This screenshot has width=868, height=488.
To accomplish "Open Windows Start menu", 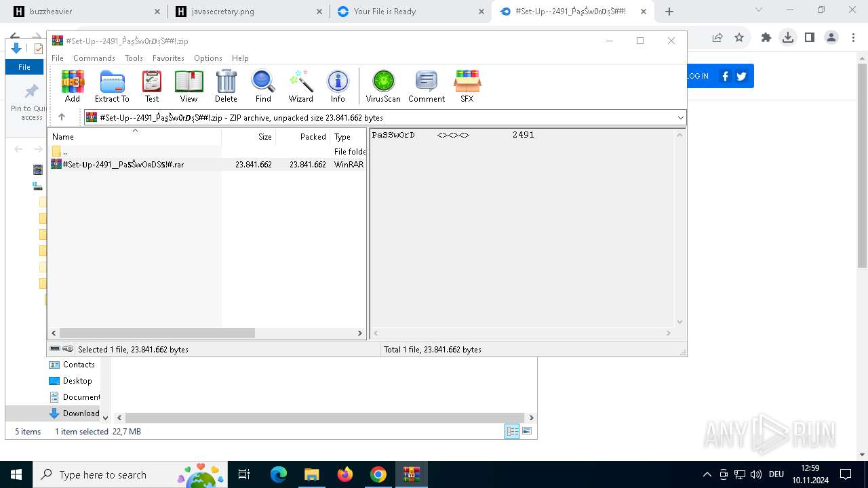I will click(x=16, y=474).
